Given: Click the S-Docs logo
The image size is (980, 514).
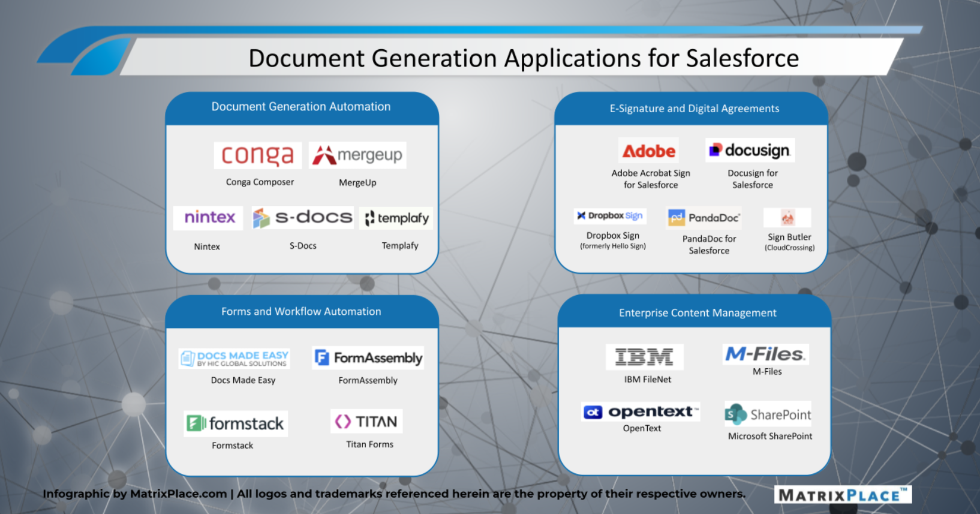Looking at the screenshot, I should 302,218.
